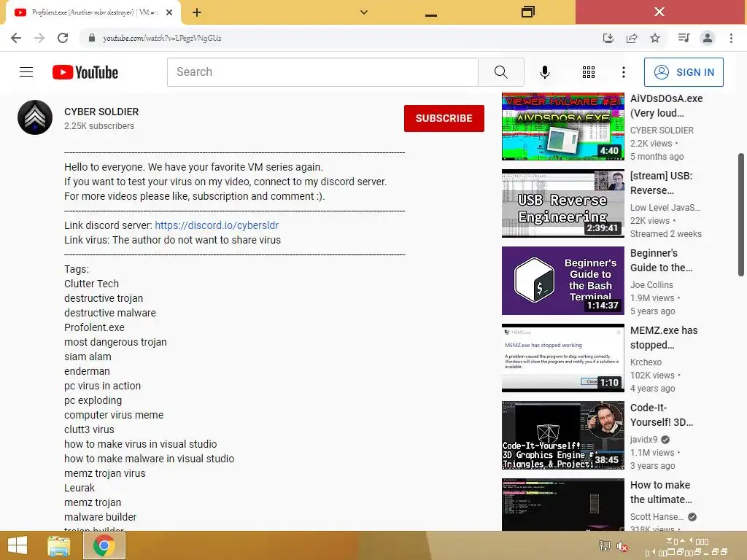
Task: Click the Profolent.exe tag line
Action: tap(94, 327)
